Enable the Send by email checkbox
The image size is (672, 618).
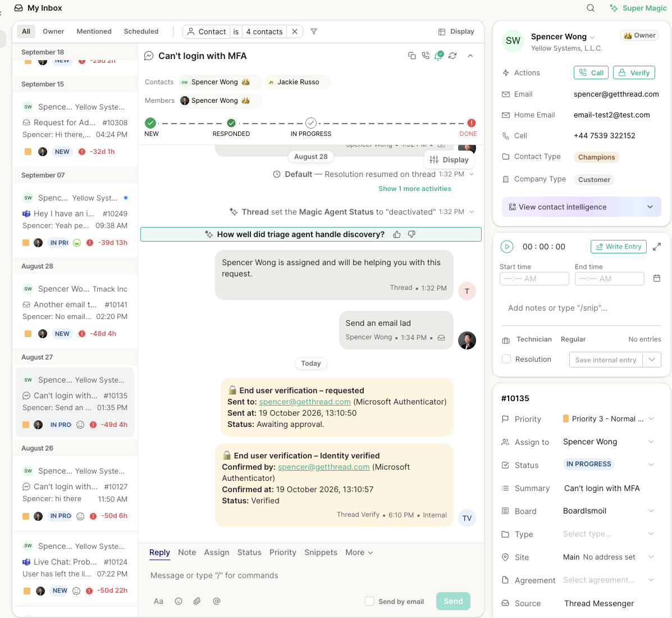tap(369, 601)
